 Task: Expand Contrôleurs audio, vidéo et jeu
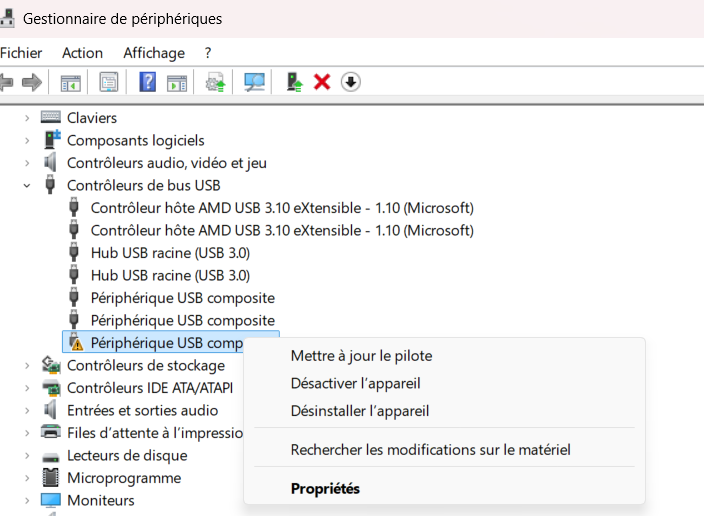coord(27,163)
